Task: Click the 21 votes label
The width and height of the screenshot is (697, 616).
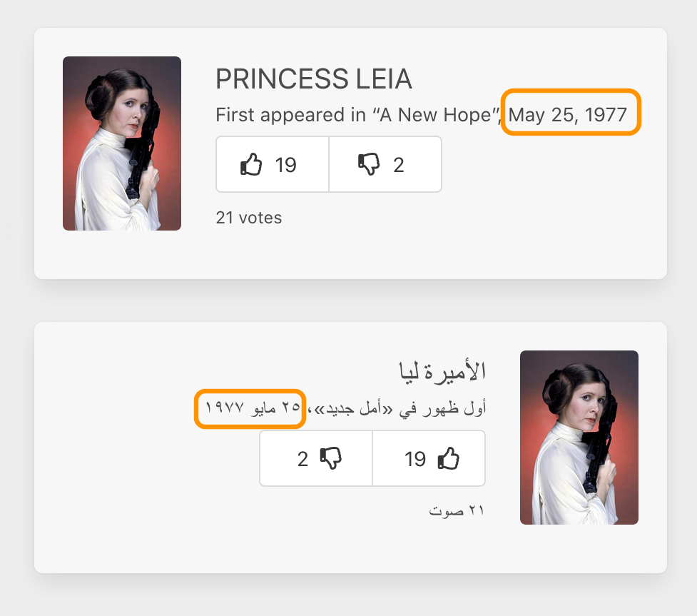Action: [248, 218]
